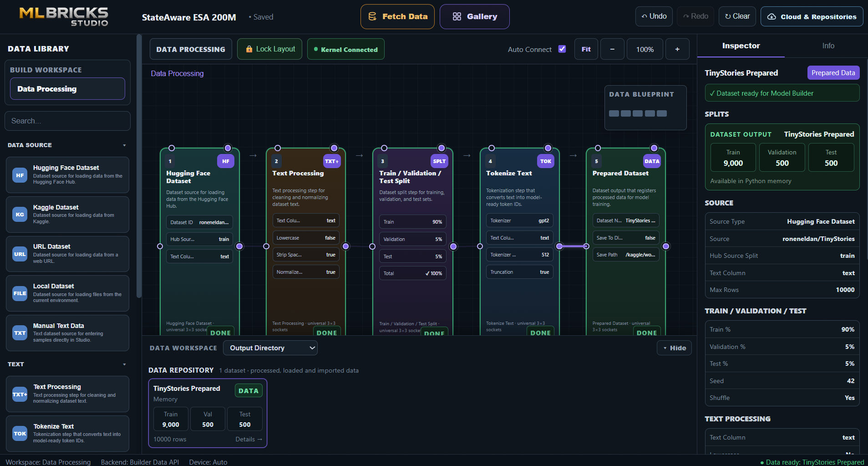Click the SPLT badge on the split node
Screen dimensions: 868x466
click(439, 161)
